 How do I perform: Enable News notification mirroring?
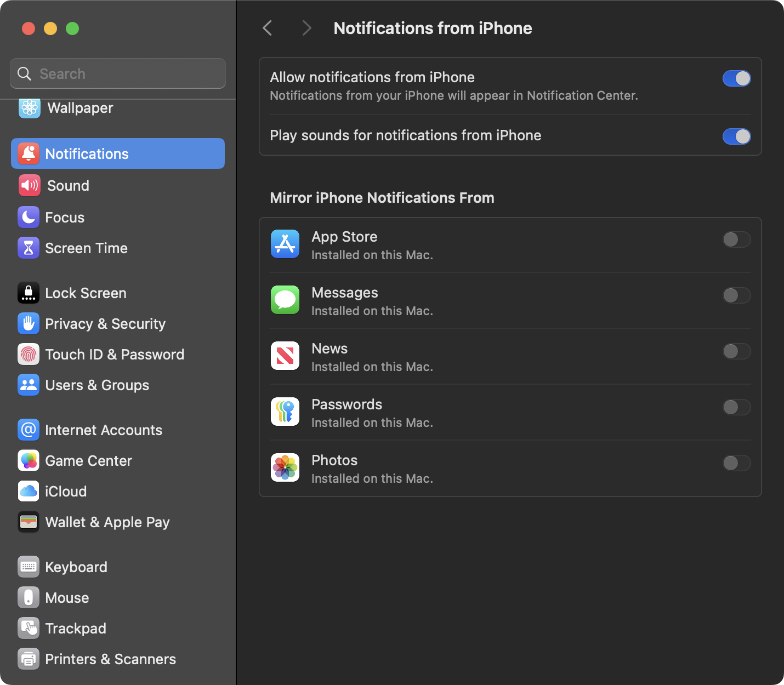(x=736, y=351)
